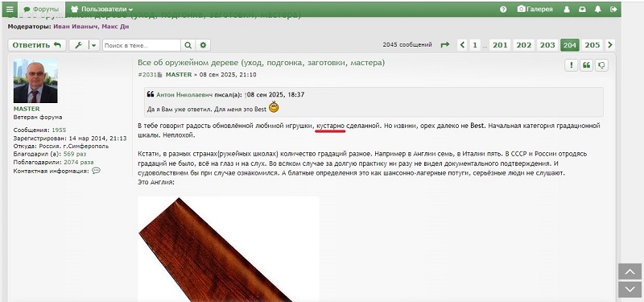Go to previous page arrow
Screen dimensions: 644x302
click(x=462, y=45)
